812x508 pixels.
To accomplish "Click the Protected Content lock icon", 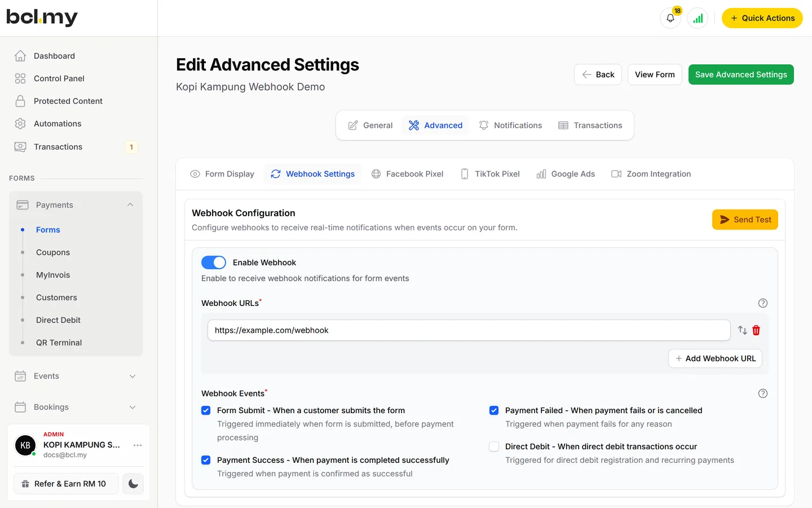I will (x=20, y=101).
